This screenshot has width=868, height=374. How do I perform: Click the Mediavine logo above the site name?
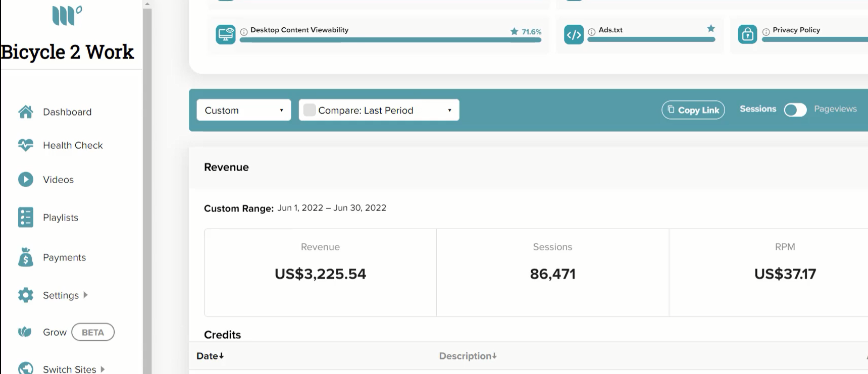click(x=67, y=15)
